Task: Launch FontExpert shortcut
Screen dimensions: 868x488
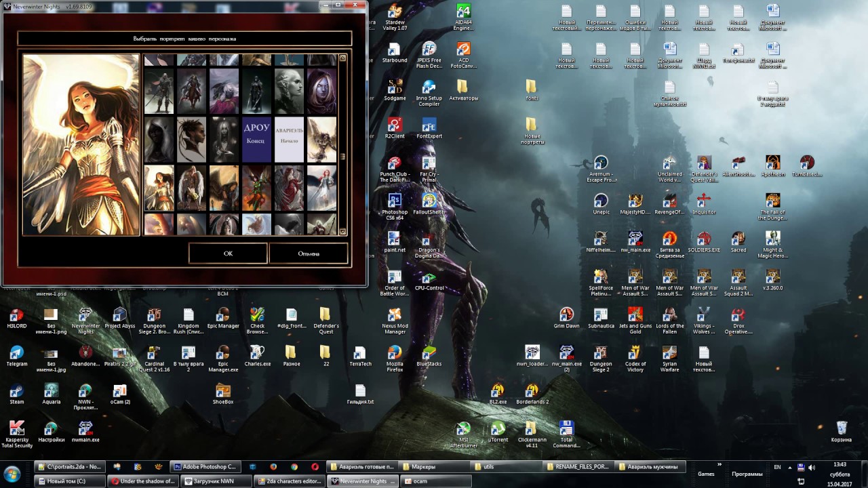Action: coord(429,128)
